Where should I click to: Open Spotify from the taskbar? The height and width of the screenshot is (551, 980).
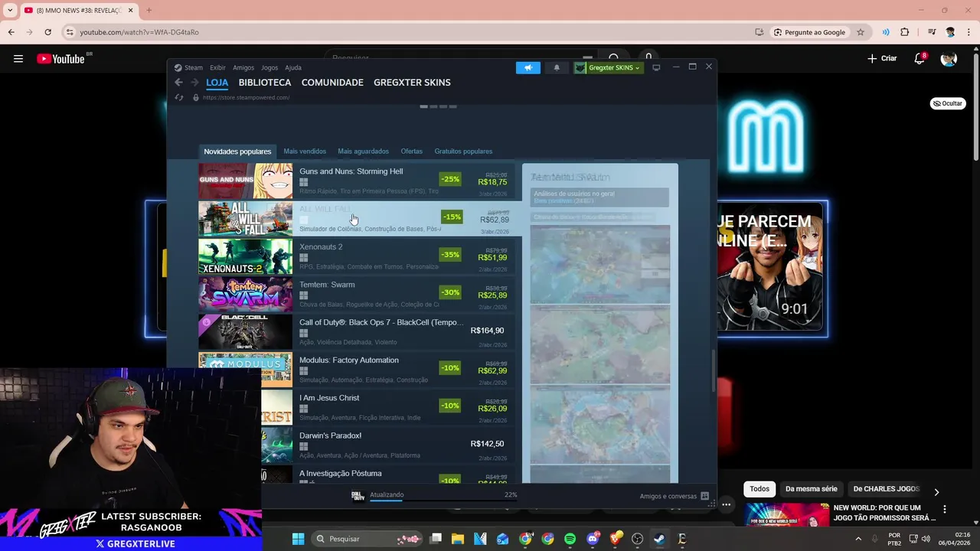tap(570, 539)
